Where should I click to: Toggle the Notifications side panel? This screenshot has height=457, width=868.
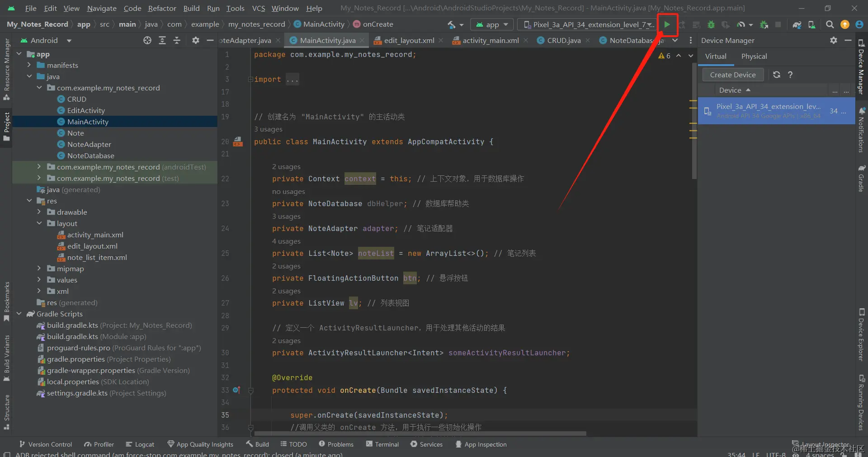click(862, 130)
